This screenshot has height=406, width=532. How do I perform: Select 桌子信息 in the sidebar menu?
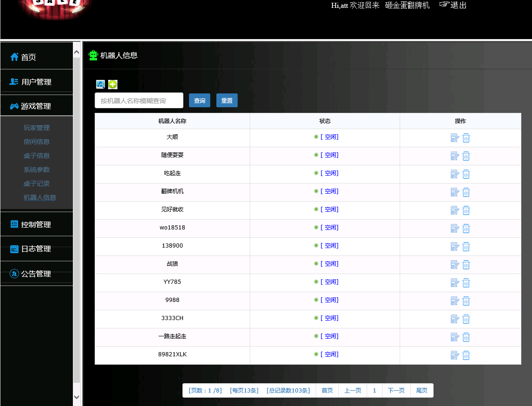pos(37,155)
